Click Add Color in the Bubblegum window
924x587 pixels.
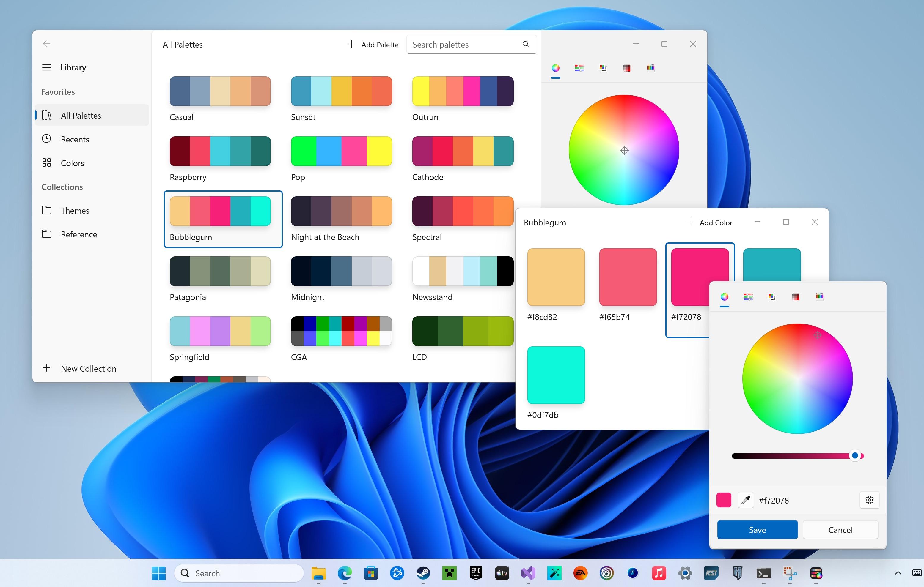point(709,223)
